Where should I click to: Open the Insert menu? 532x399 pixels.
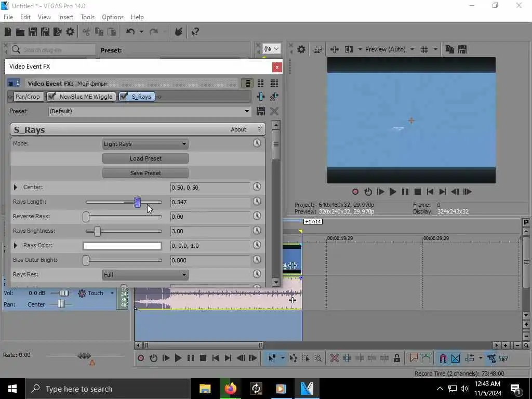[x=65, y=17]
